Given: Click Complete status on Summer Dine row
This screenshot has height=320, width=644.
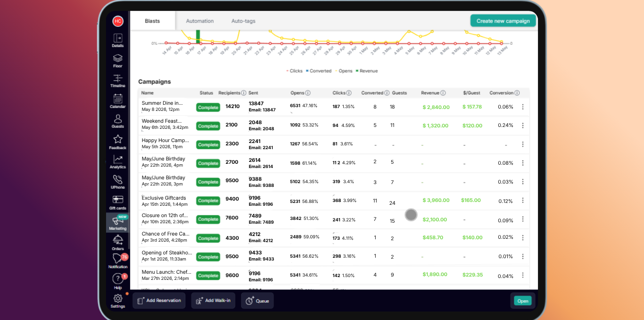Looking at the screenshot, I should tap(208, 108).
